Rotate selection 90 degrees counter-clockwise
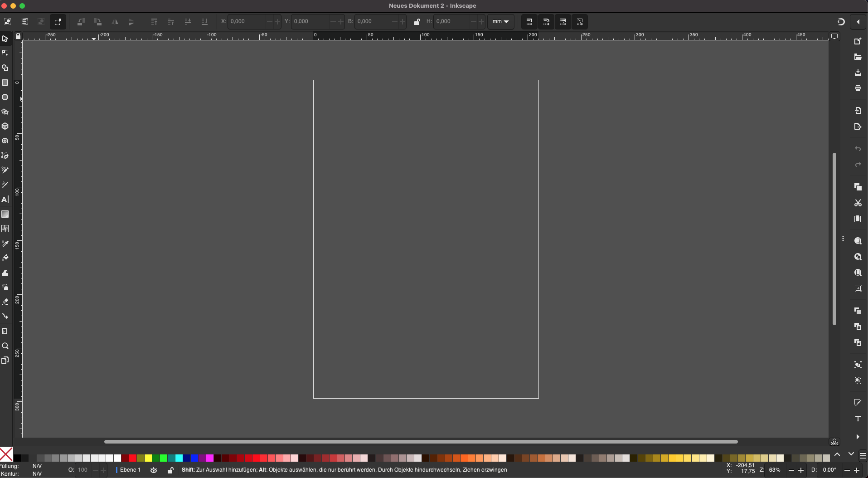The width and height of the screenshot is (868, 478). (81, 22)
